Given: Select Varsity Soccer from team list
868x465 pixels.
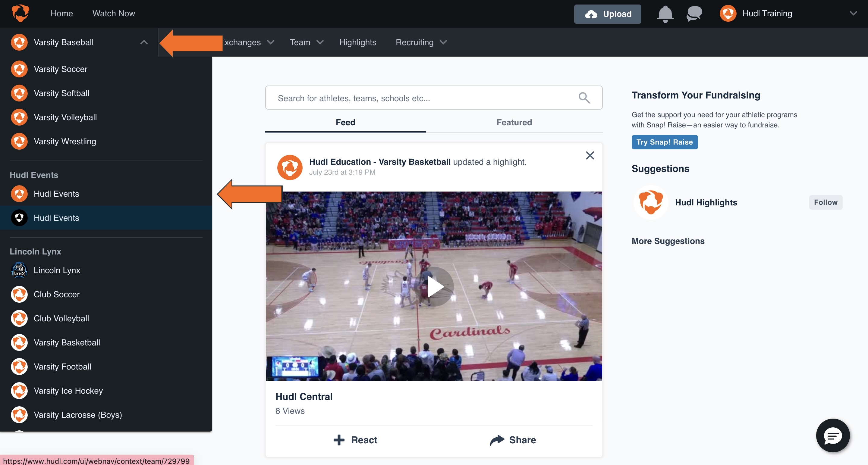Looking at the screenshot, I should pos(106,69).
